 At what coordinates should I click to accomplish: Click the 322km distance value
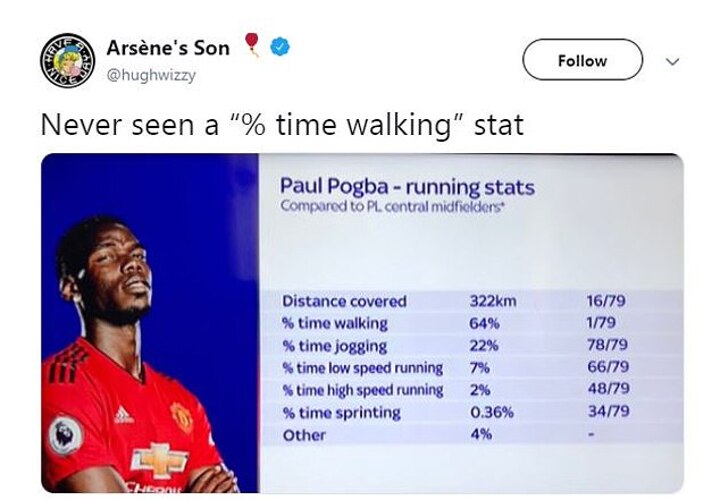point(491,301)
